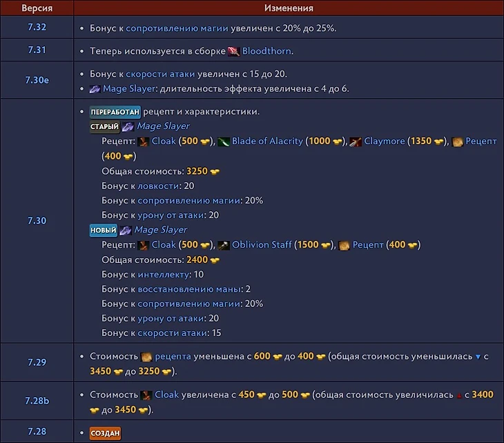Open the version 7.28b link
Image resolution: width=504 pixels, height=443 pixels.
(37, 401)
